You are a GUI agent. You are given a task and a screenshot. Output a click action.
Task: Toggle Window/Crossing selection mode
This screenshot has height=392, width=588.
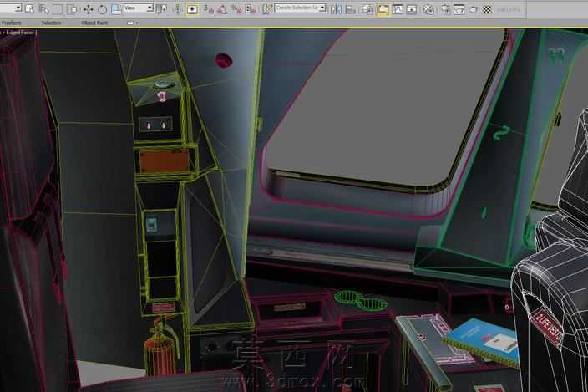72,9
